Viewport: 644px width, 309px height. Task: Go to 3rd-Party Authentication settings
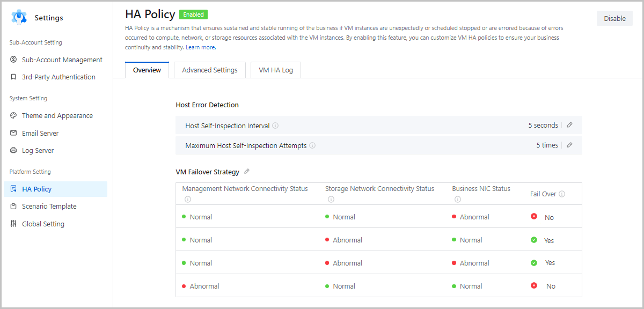pos(58,77)
